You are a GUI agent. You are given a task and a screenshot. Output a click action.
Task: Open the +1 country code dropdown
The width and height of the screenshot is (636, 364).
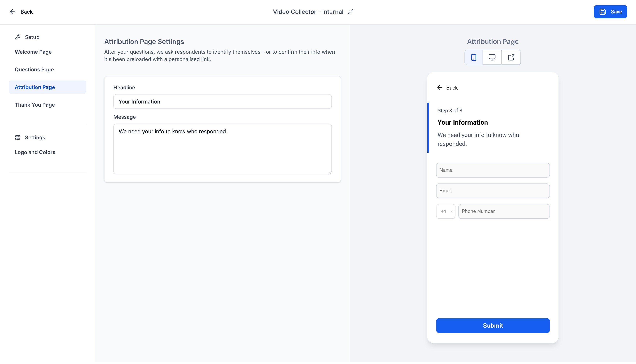(446, 211)
